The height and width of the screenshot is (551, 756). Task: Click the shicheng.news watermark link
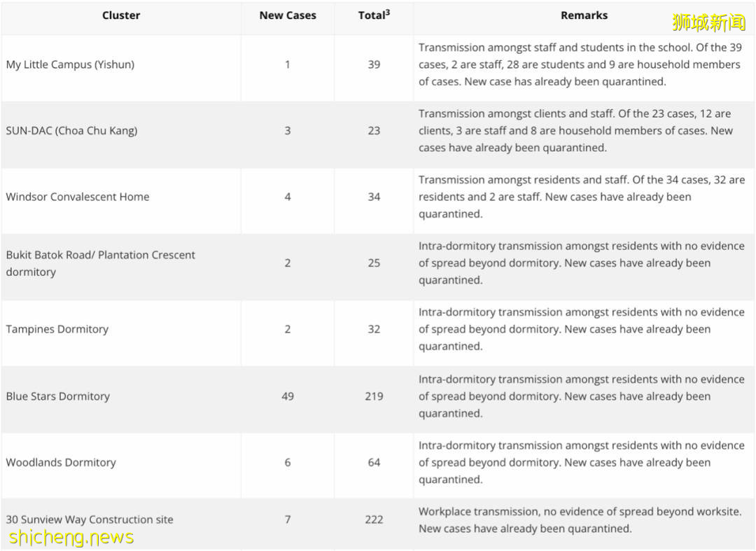(x=71, y=537)
